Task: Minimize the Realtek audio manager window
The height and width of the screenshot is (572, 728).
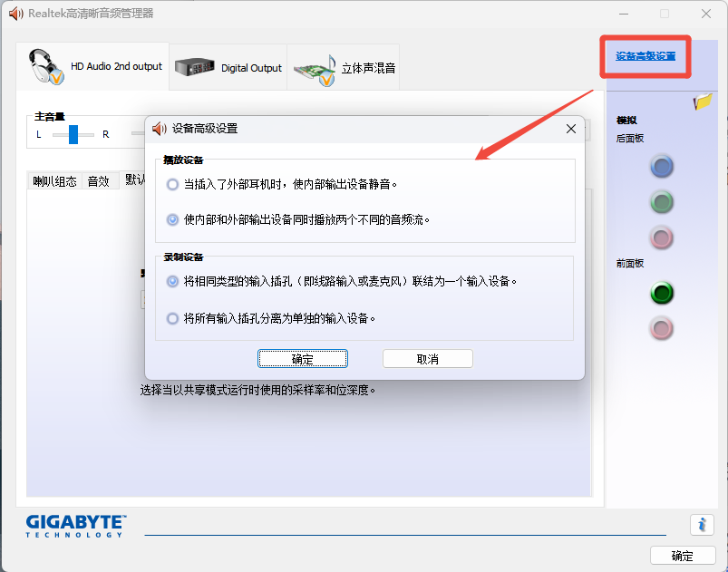Action: [x=624, y=14]
